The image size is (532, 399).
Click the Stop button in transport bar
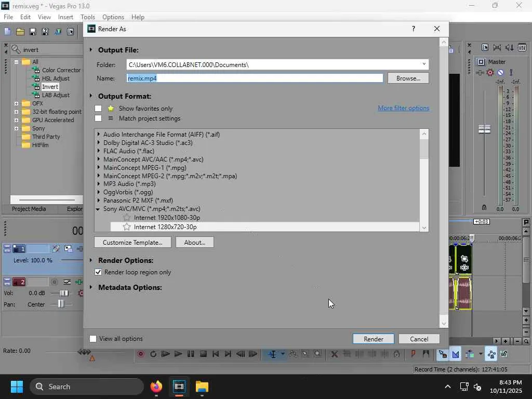point(203,354)
